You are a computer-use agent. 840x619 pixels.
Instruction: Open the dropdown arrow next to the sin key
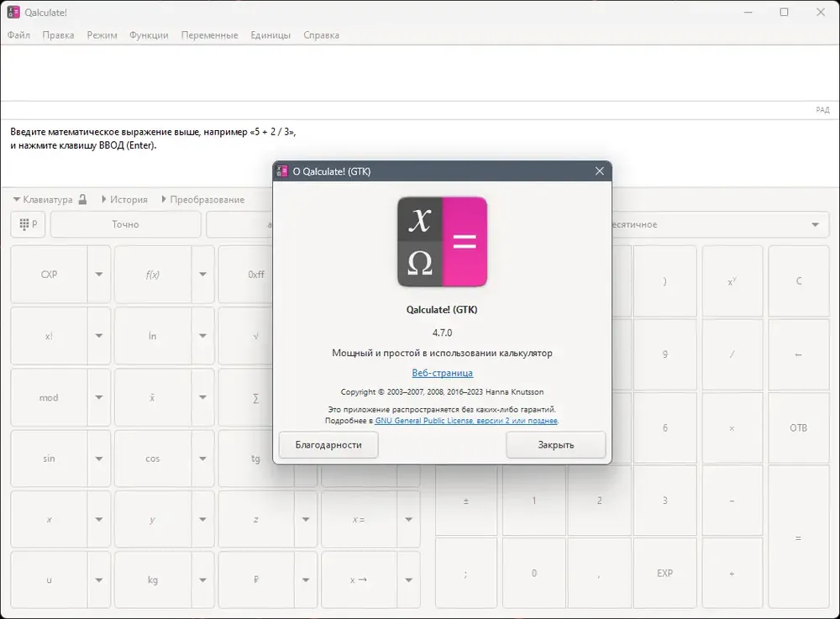tap(99, 459)
